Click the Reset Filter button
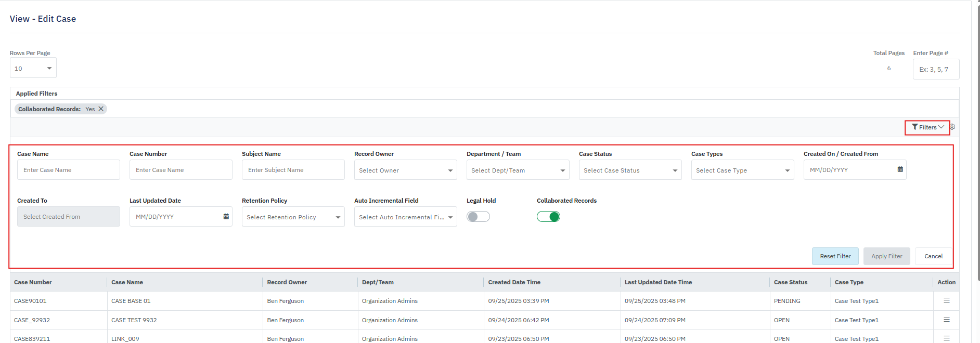 pos(835,256)
